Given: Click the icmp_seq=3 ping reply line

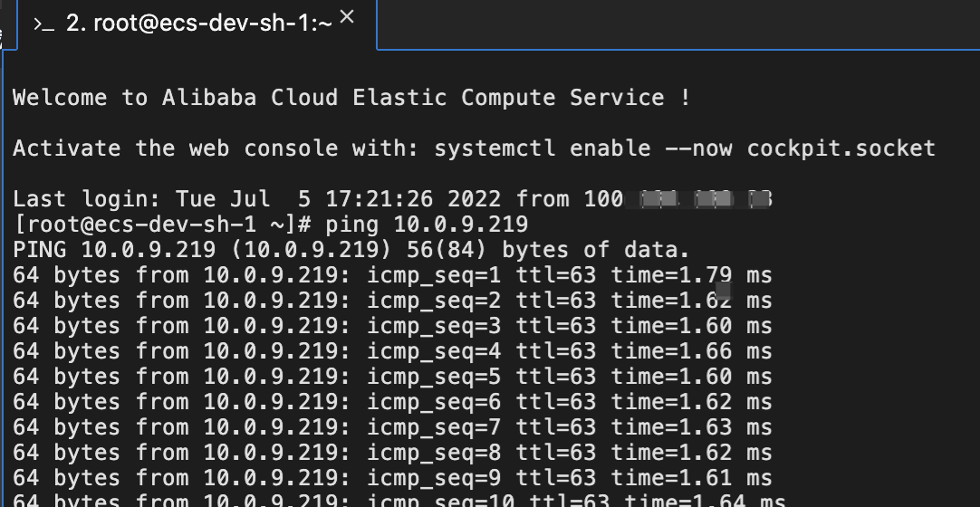Looking at the screenshot, I should pyautogui.click(x=391, y=326).
